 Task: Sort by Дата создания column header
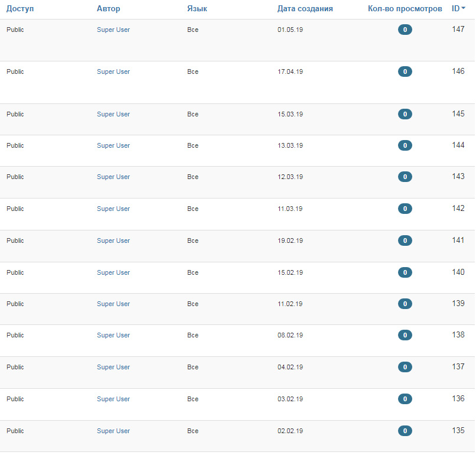(x=305, y=9)
